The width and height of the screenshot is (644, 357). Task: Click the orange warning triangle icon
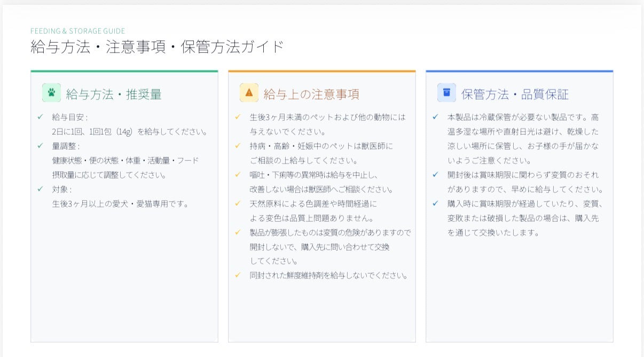[x=249, y=92]
